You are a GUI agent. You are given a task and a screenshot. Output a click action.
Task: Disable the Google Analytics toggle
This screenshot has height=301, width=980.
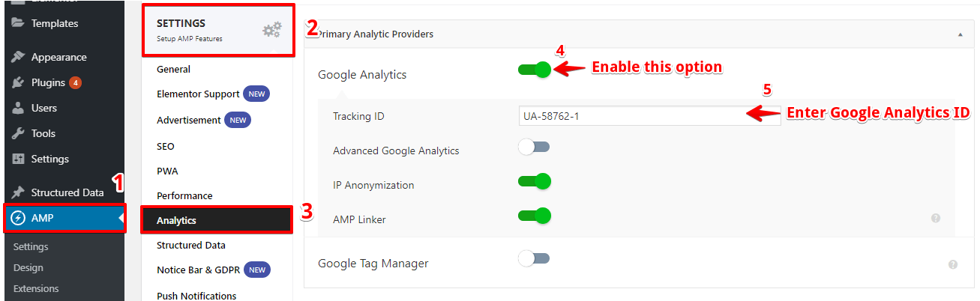coord(535,70)
